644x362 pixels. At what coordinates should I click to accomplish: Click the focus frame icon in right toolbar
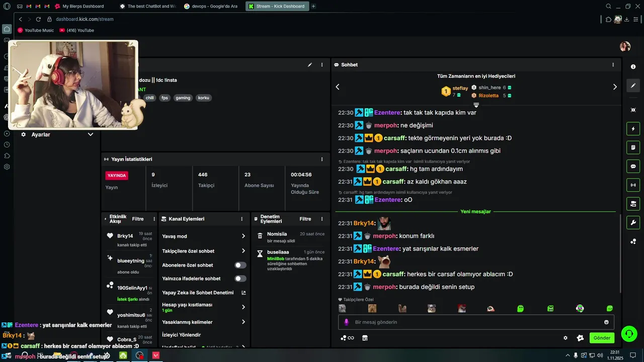pos(633,110)
